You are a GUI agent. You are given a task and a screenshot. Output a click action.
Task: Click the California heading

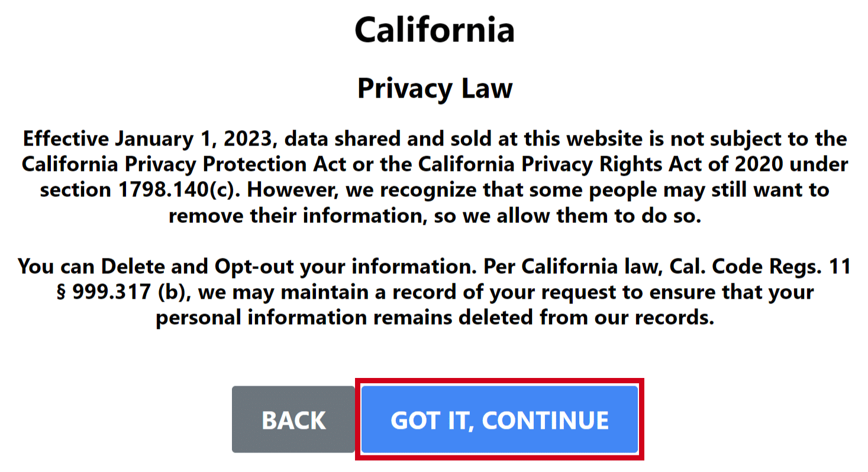pos(434,29)
